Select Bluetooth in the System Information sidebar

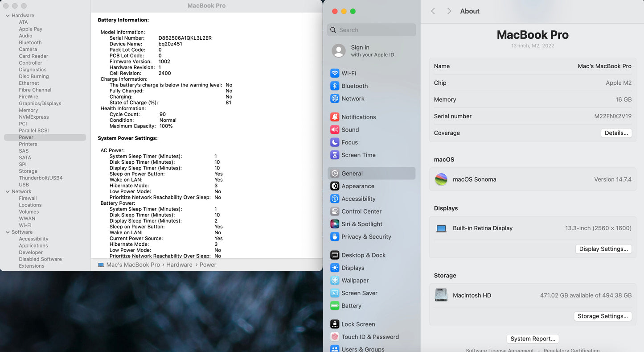tap(30, 43)
